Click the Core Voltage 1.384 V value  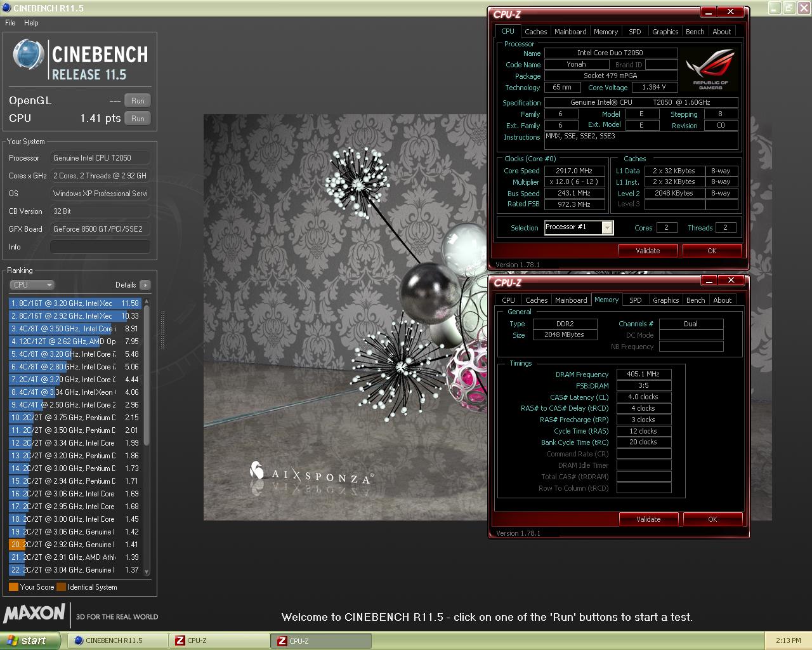(654, 88)
